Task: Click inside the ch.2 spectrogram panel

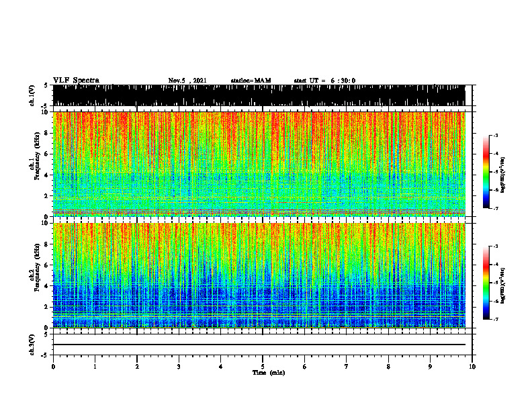Action: click(x=259, y=275)
